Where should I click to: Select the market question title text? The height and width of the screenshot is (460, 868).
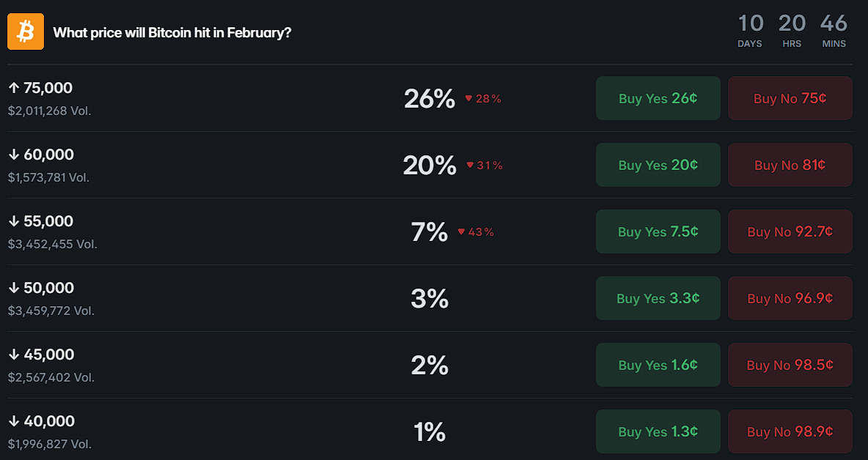click(172, 32)
